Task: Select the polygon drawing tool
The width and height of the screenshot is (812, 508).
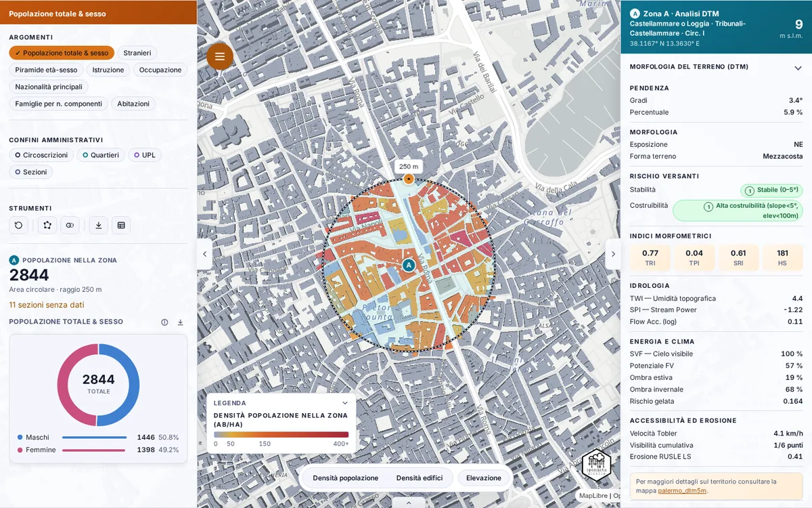Action: tap(47, 225)
